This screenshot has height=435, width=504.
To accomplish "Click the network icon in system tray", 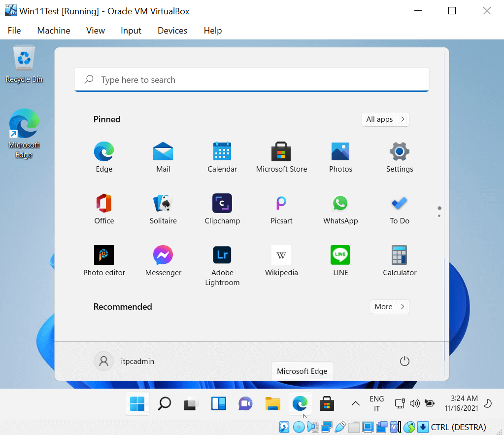I will coord(400,403).
